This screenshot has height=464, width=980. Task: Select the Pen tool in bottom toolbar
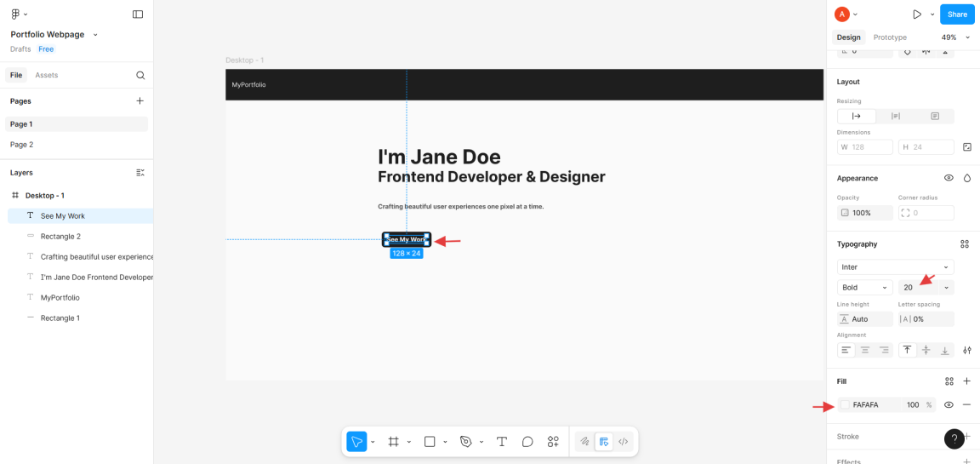(x=465, y=442)
